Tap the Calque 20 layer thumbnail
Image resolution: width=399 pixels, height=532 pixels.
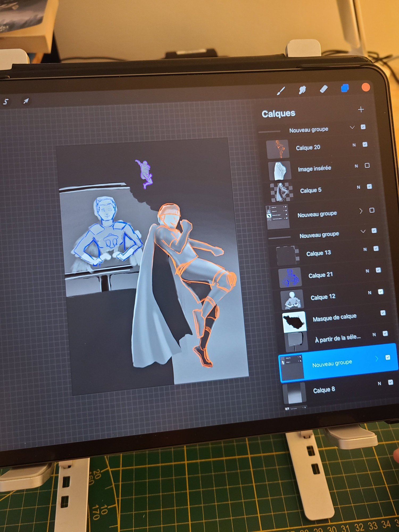point(277,149)
